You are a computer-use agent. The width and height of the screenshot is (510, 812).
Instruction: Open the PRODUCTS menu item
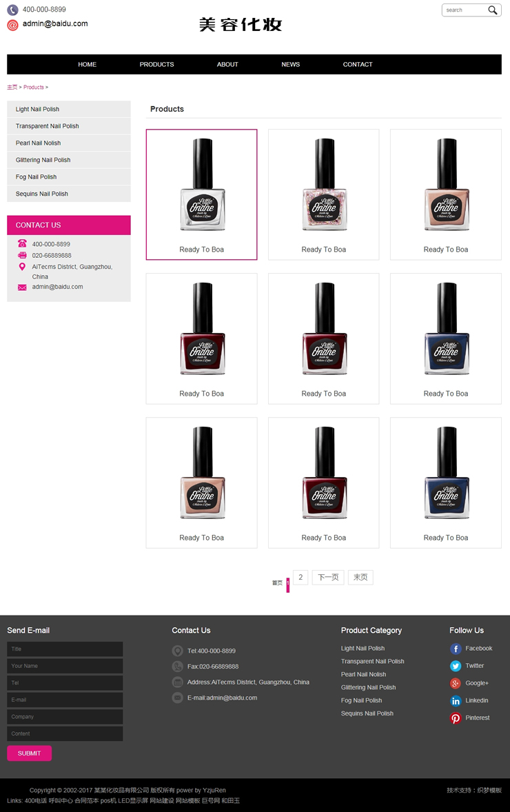[x=156, y=64]
